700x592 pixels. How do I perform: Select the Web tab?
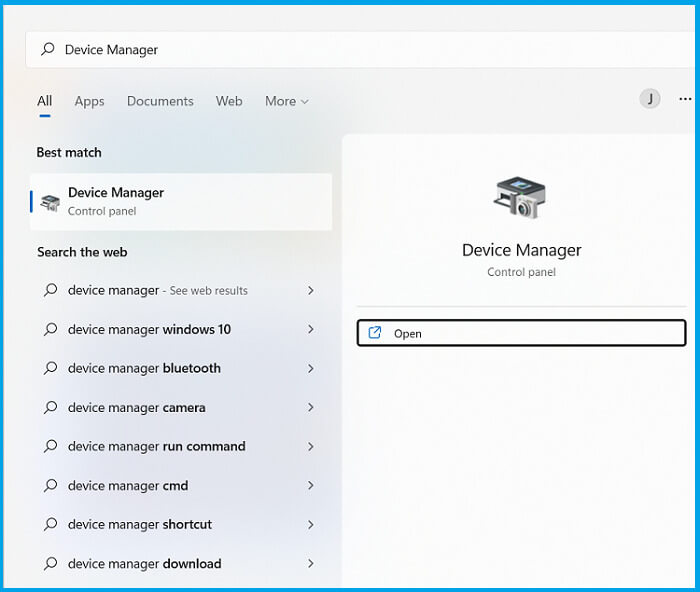pos(229,101)
